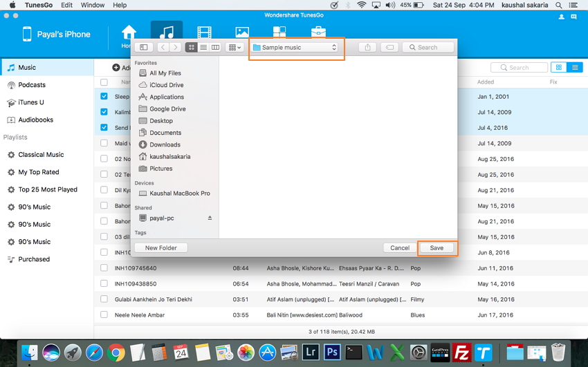
Task: Open the TunesGo menu bar item
Action: (39, 6)
